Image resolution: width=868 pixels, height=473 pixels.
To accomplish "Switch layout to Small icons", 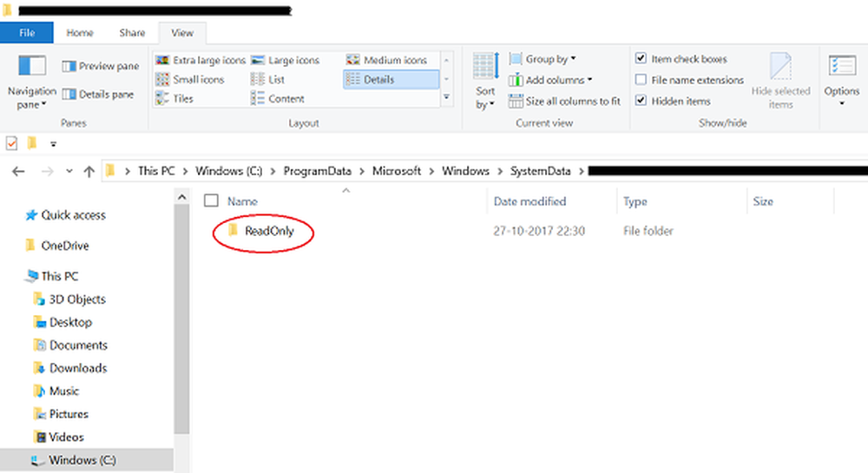I will pyautogui.click(x=190, y=80).
